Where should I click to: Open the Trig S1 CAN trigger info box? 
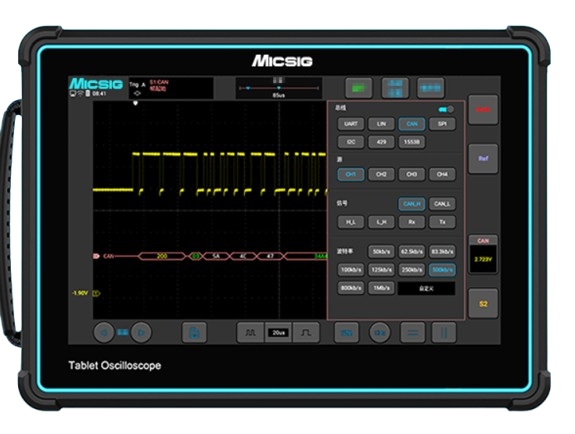click(x=171, y=88)
